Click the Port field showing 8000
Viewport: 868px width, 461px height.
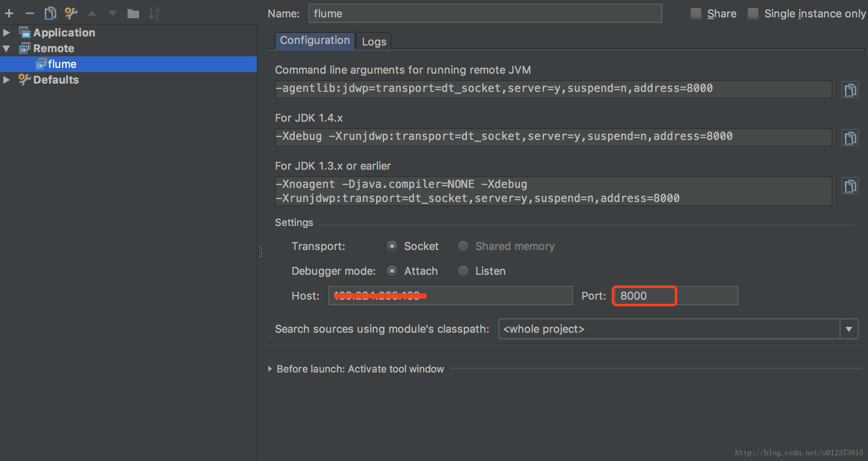pos(676,296)
